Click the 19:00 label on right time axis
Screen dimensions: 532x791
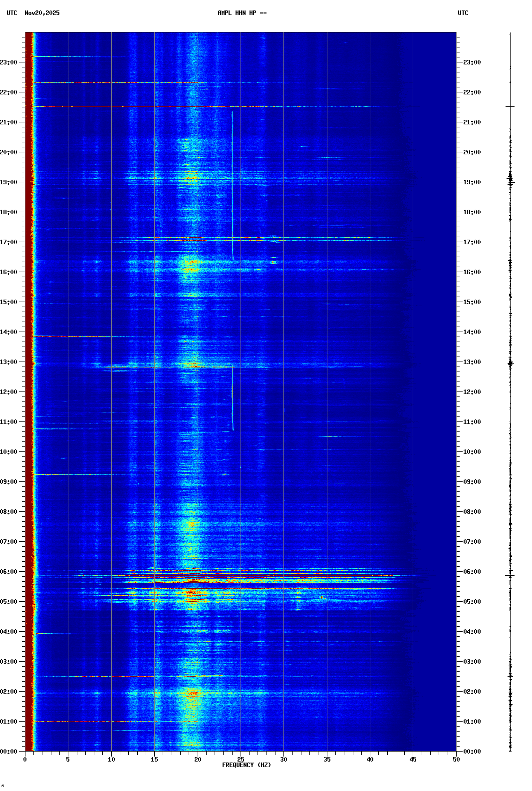click(x=472, y=182)
